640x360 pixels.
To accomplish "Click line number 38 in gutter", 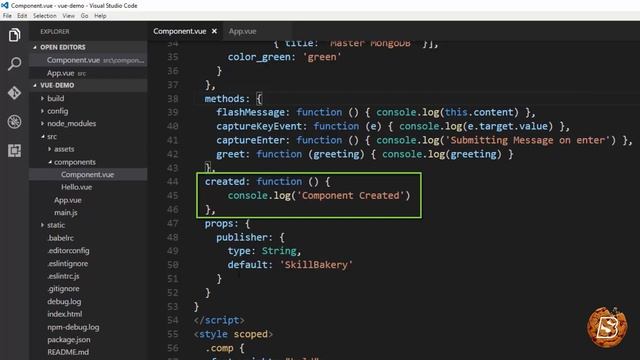I will [173, 99].
